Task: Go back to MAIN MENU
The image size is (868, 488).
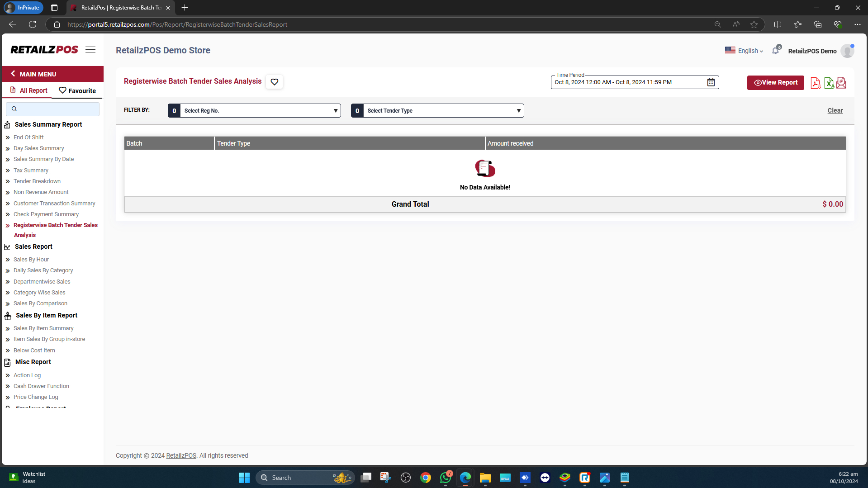Action: point(38,74)
